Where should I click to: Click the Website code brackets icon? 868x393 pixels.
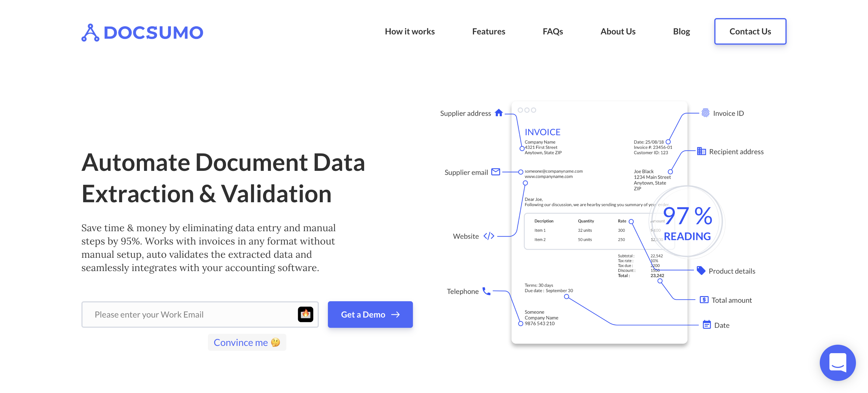[489, 236]
